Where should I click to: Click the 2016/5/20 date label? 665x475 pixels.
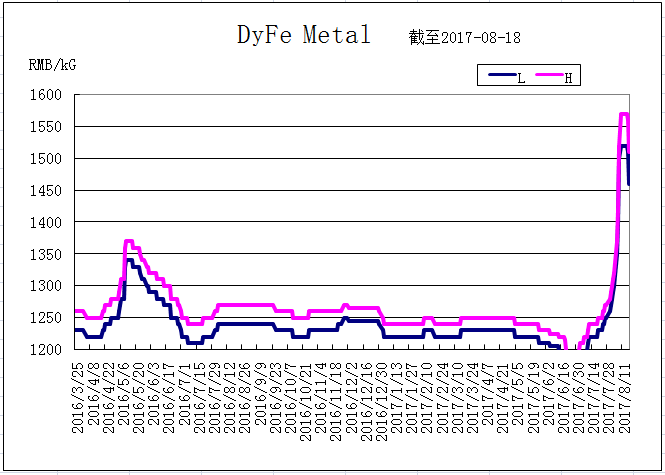[139, 397]
